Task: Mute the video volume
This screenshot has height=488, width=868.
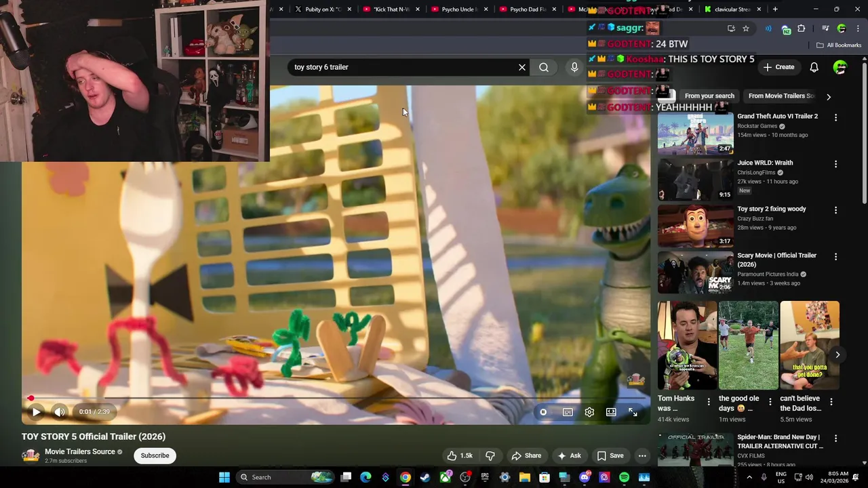Action: click(x=60, y=411)
